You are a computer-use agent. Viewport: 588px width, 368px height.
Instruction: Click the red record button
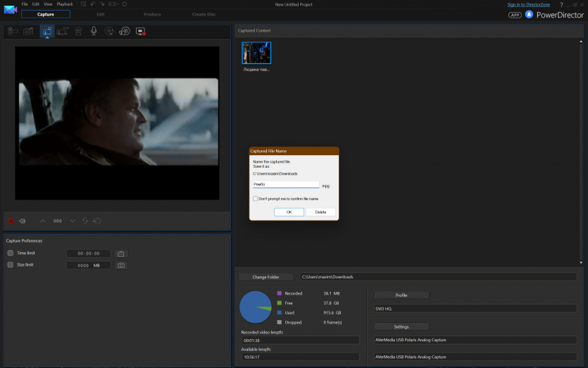click(x=11, y=221)
